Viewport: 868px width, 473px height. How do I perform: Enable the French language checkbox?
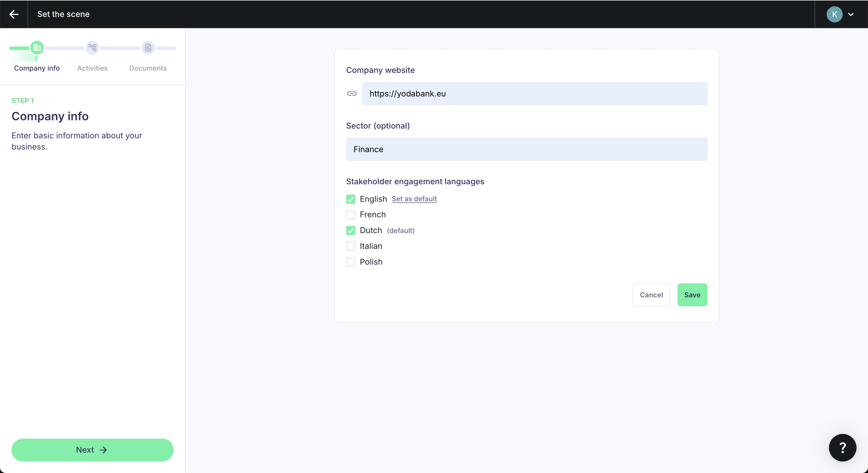[350, 215]
